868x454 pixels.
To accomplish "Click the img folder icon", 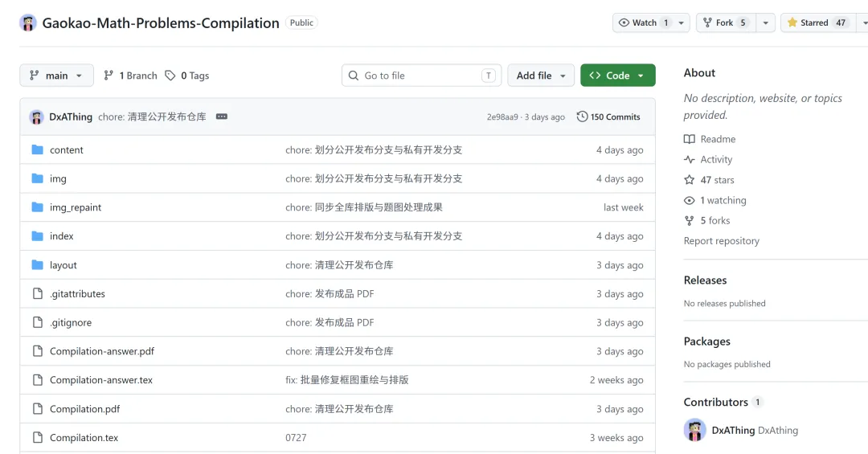I will click(x=37, y=178).
